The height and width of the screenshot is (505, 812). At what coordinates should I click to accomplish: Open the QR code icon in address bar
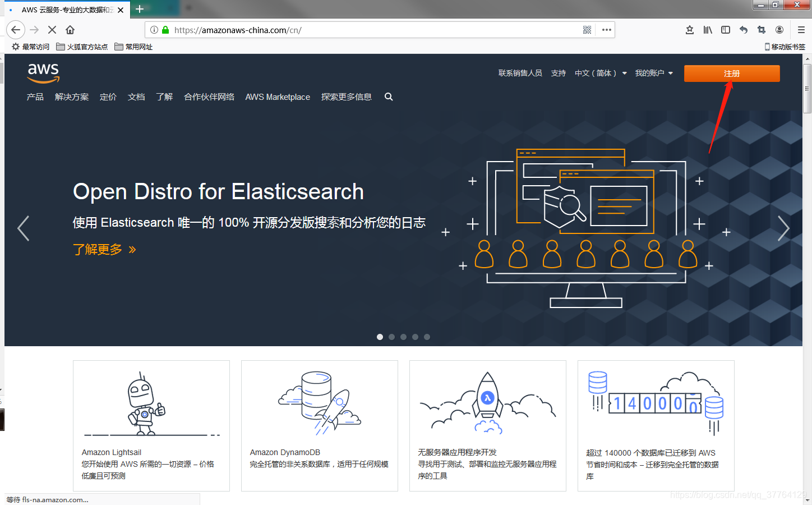pyautogui.click(x=587, y=30)
